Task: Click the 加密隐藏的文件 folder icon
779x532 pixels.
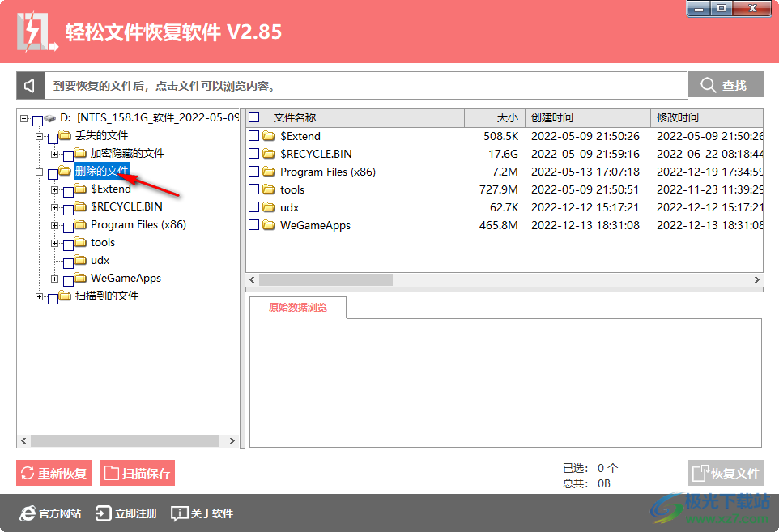Action: pyautogui.click(x=80, y=153)
